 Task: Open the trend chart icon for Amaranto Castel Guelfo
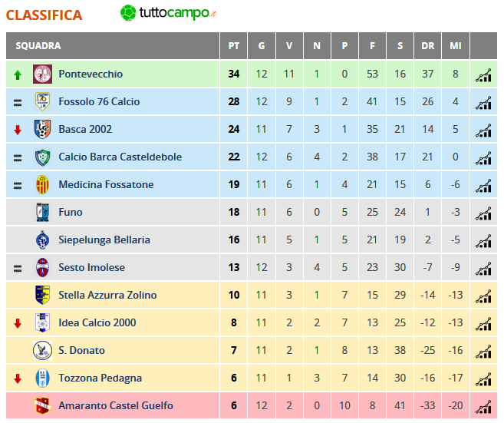[x=483, y=407]
